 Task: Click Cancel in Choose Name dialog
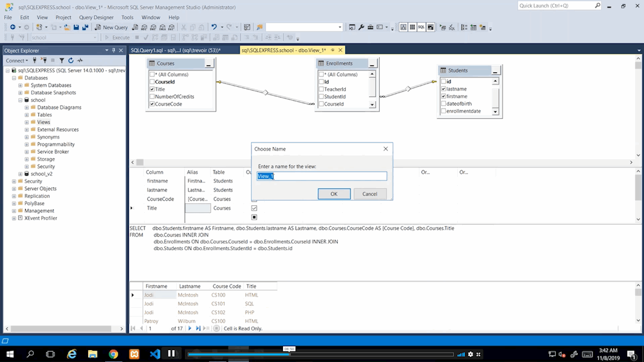click(x=370, y=194)
